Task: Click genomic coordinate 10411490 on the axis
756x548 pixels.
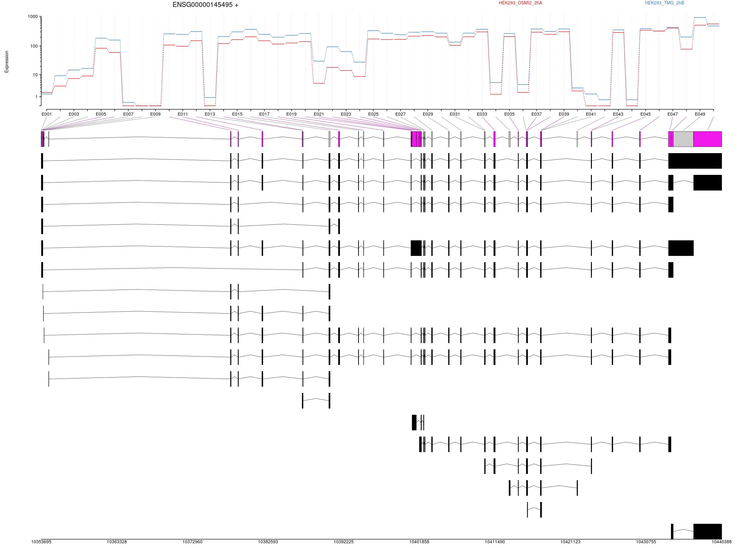Action: point(495,542)
